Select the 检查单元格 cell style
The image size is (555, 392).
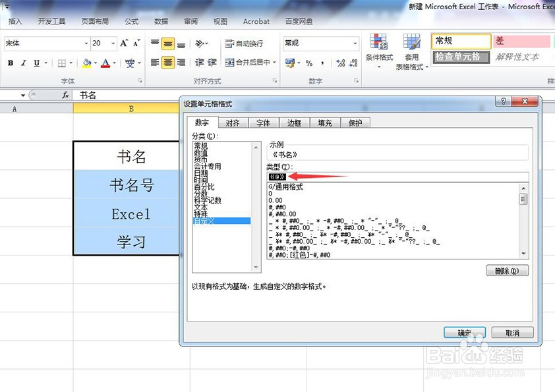[x=461, y=57]
